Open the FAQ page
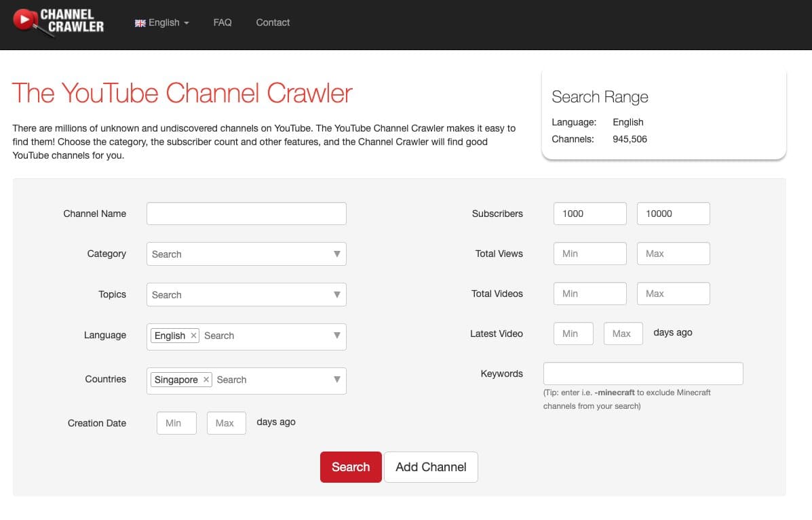This screenshot has width=812, height=520. (x=222, y=22)
